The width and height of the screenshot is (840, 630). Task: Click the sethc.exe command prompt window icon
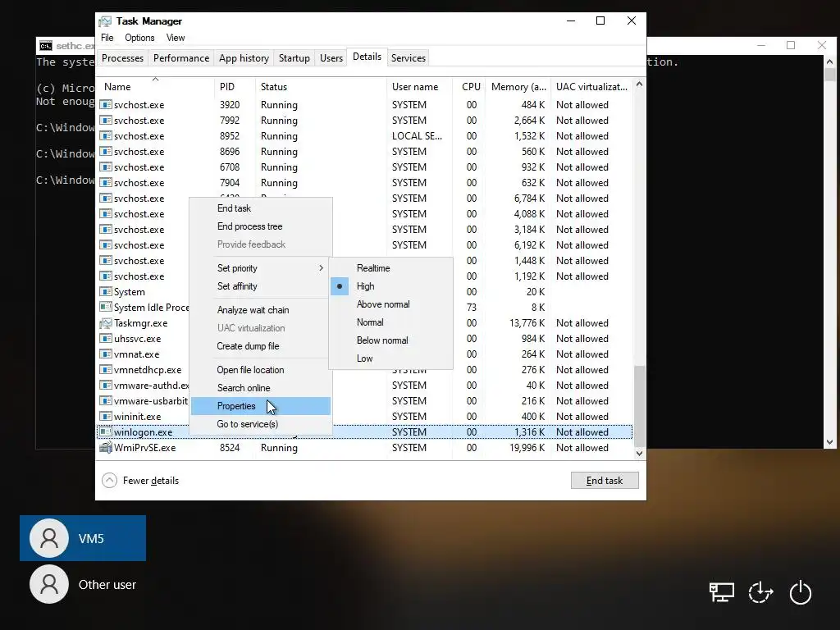[46, 46]
